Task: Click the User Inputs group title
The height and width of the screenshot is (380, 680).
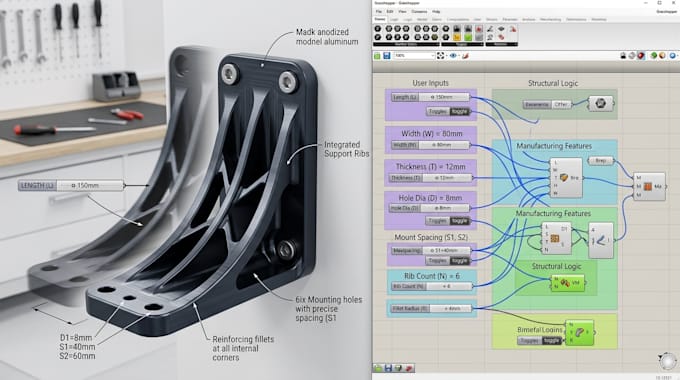Action: [431, 83]
